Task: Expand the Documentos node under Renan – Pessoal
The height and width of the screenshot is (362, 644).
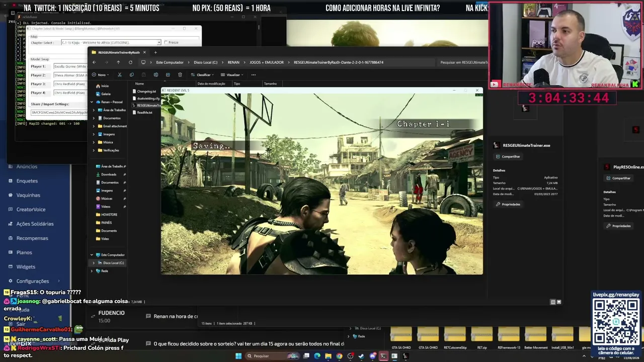Action: [x=94, y=118]
